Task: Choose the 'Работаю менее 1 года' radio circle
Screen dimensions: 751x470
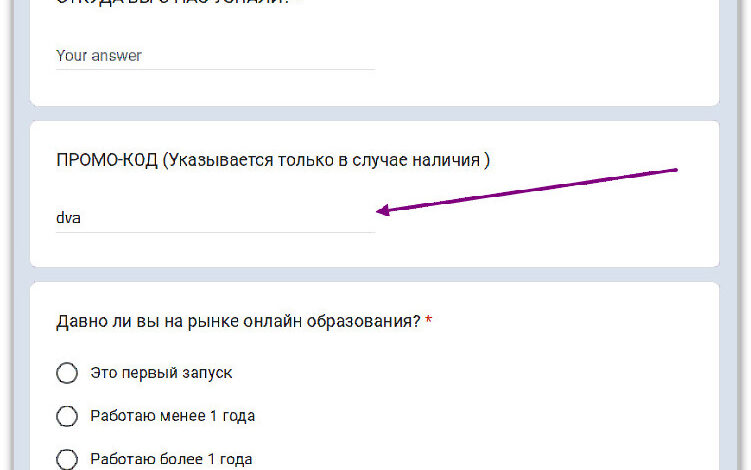Action: [67, 416]
